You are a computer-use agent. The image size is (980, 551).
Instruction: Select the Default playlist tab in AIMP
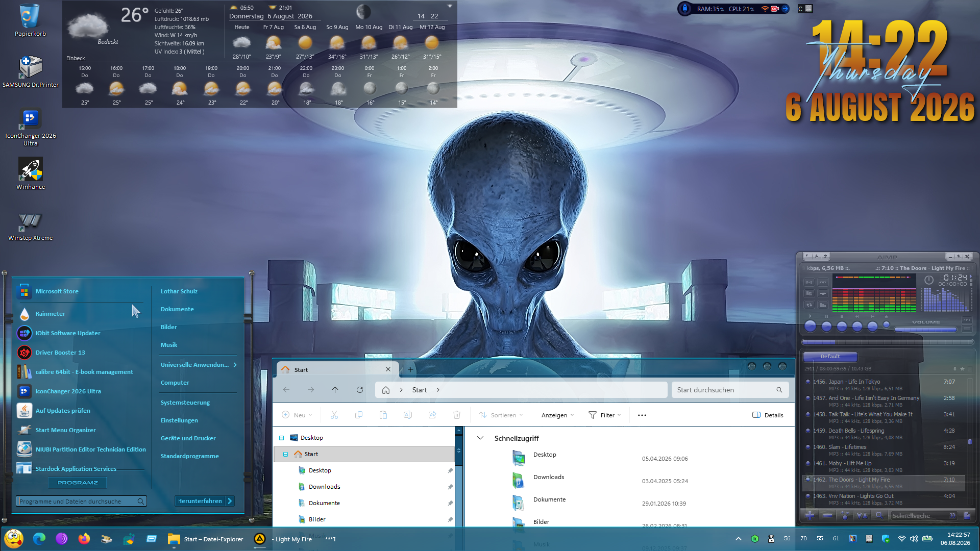(830, 357)
